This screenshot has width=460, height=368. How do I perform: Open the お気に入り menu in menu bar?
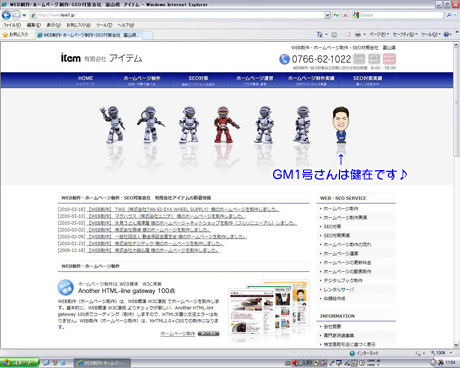coord(78,25)
